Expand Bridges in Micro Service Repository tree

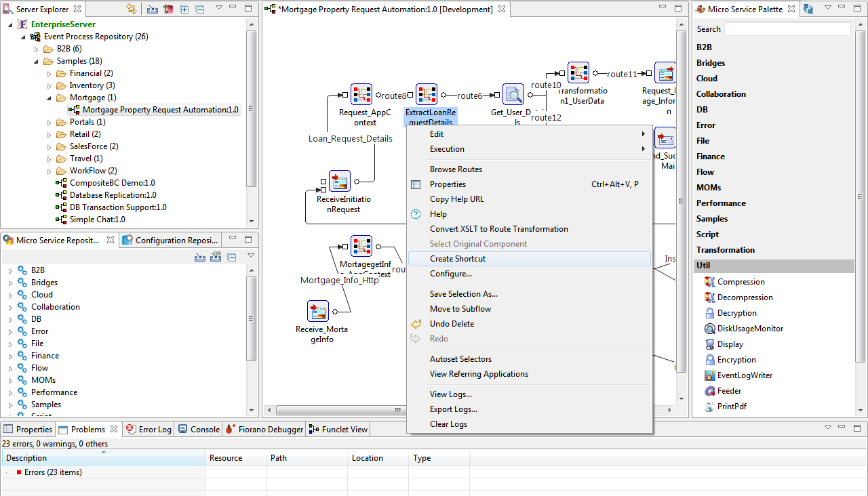10,283
